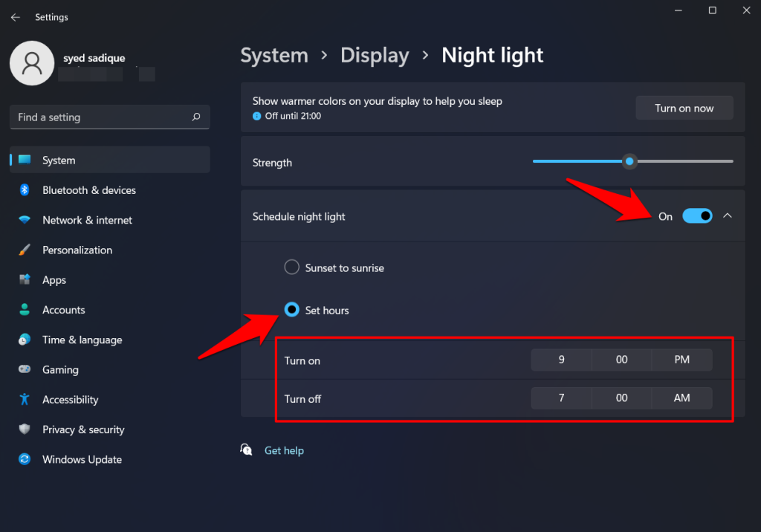Click the Personalization brush icon

click(23, 250)
